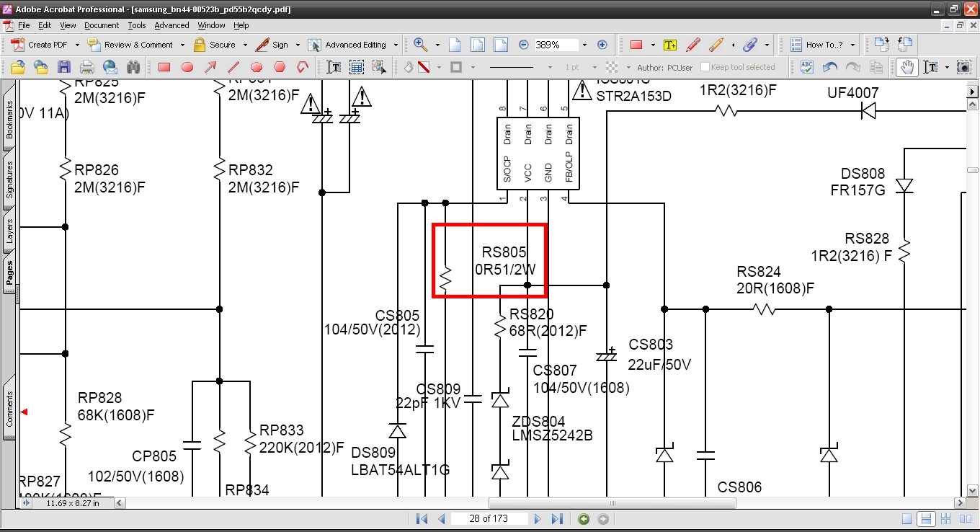Expand the Create PDF dropdown
Image resolution: width=980 pixels, height=532 pixels.
tap(76, 45)
